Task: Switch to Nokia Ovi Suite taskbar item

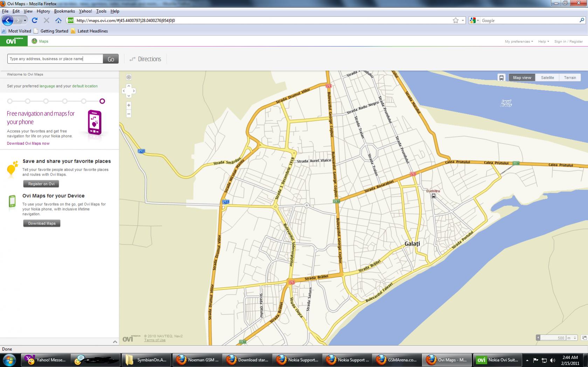Action: point(497,360)
